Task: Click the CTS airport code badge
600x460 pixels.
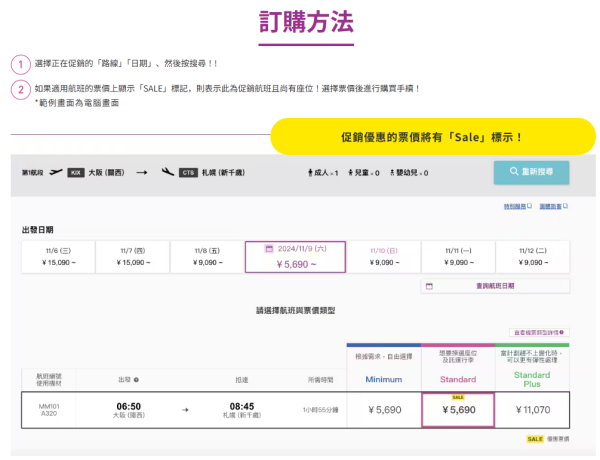Action: coord(188,173)
